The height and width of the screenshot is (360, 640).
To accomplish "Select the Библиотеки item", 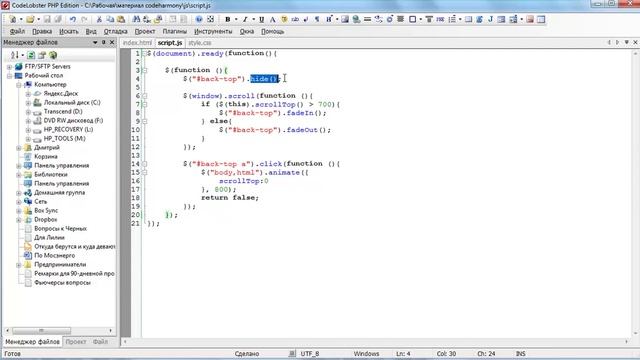I will click(51, 175).
